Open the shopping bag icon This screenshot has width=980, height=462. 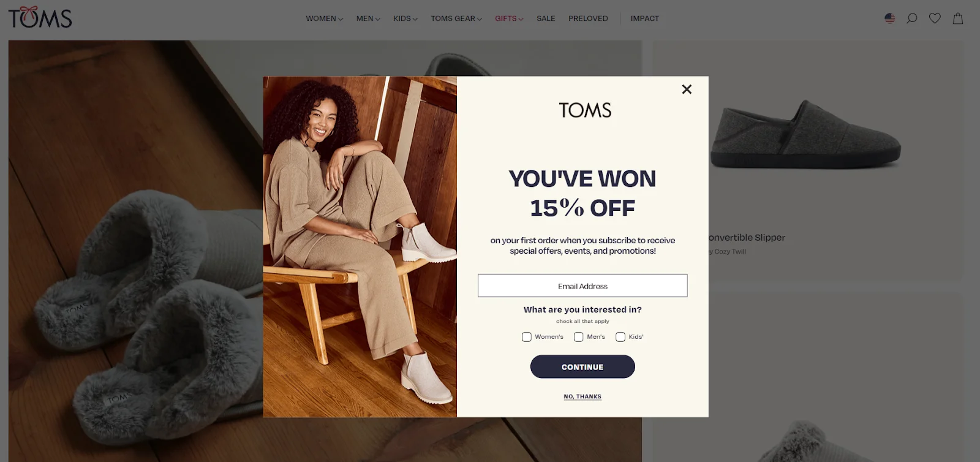[x=958, y=18]
